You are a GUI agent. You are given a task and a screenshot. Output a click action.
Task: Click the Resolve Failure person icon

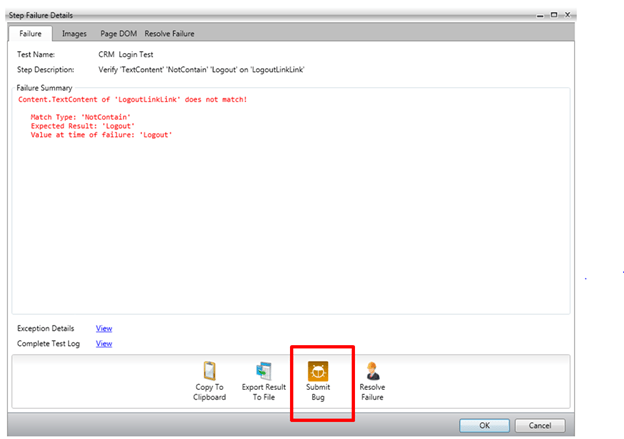[372, 370]
